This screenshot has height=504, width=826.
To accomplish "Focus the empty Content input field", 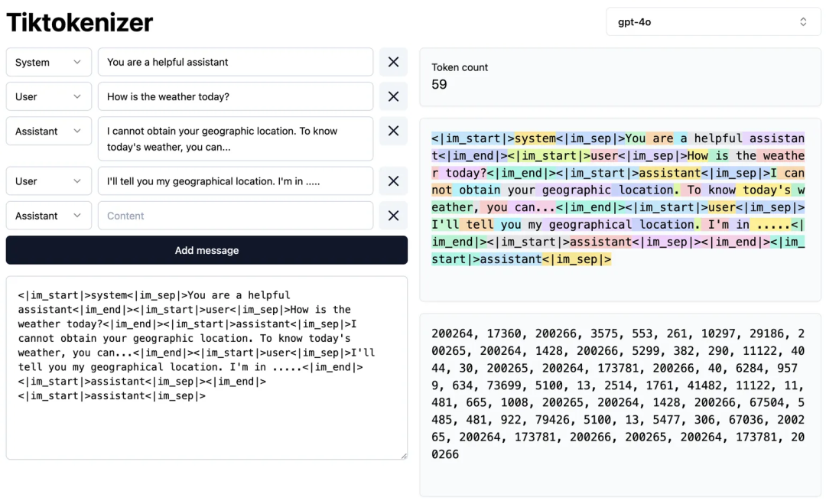I will click(x=236, y=216).
